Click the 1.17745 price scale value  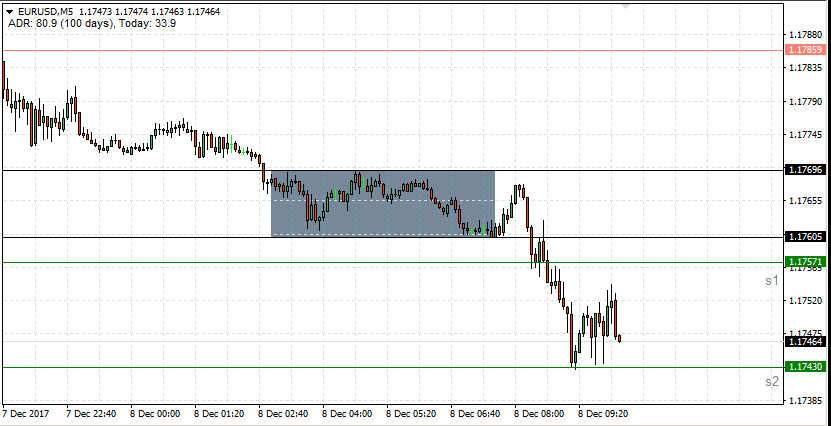tap(805, 135)
